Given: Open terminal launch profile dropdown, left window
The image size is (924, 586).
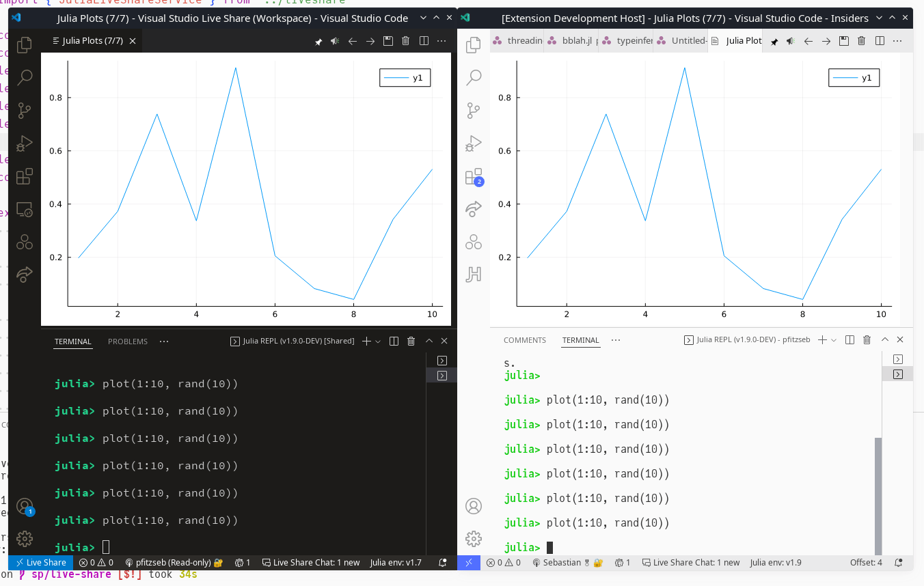Looking at the screenshot, I should 378,341.
